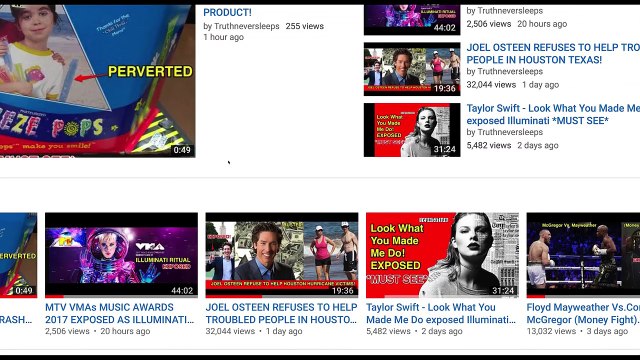Open JOEL OSTEEN REFUSES TO HELP title in right list
Viewport: 640px width, 360px height.
[553, 53]
